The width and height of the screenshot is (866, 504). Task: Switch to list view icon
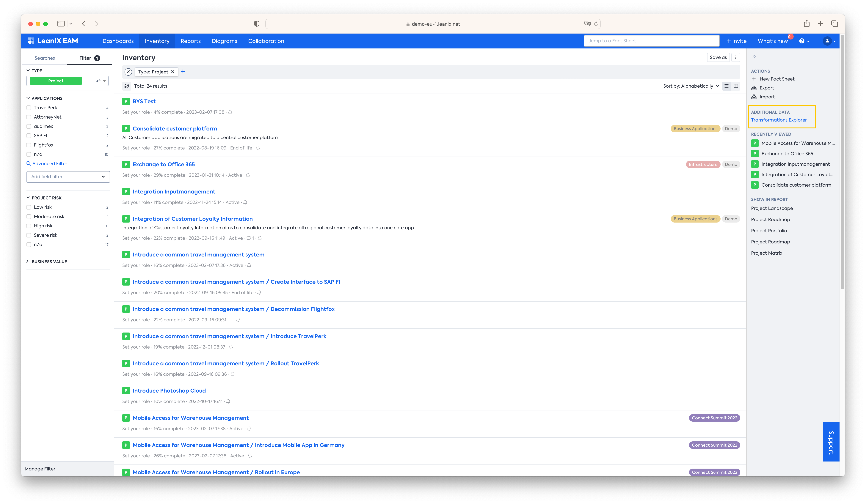coord(726,86)
